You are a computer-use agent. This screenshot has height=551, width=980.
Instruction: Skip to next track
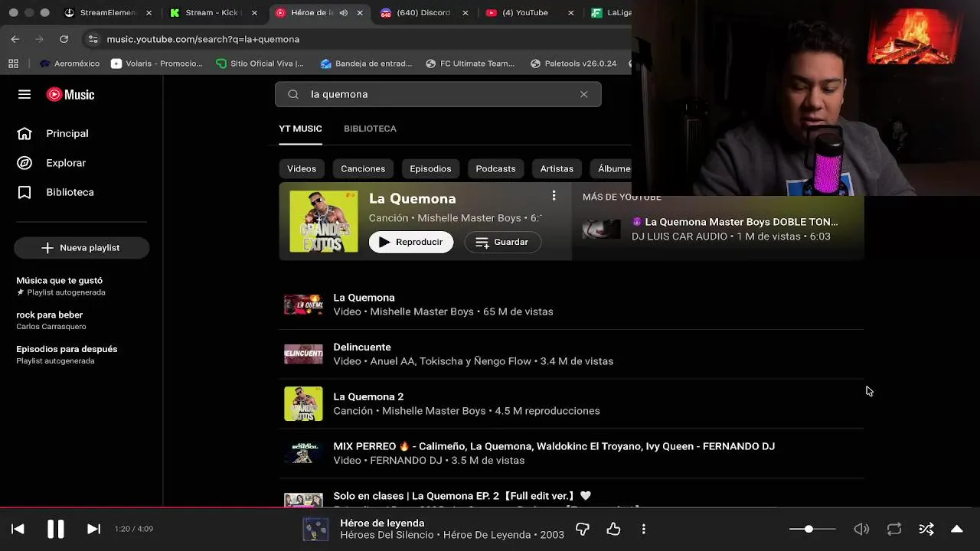tap(93, 529)
